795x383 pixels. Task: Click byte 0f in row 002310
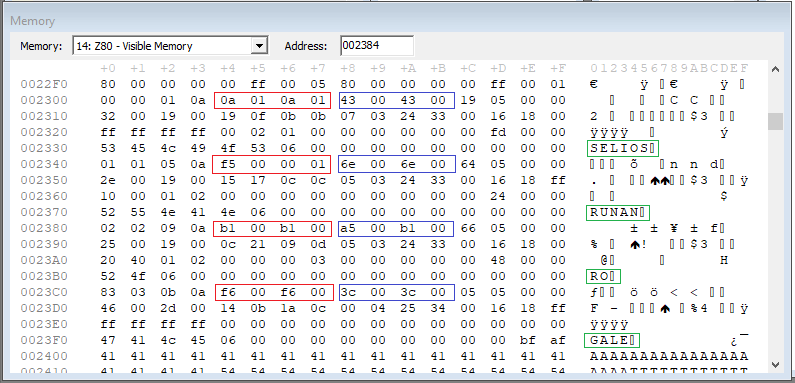tap(258, 116)
